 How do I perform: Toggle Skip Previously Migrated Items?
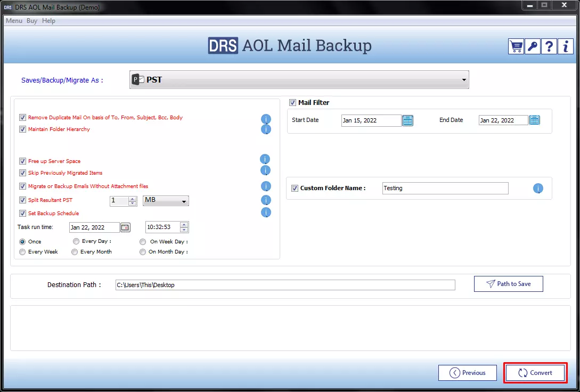click(22, 173)
